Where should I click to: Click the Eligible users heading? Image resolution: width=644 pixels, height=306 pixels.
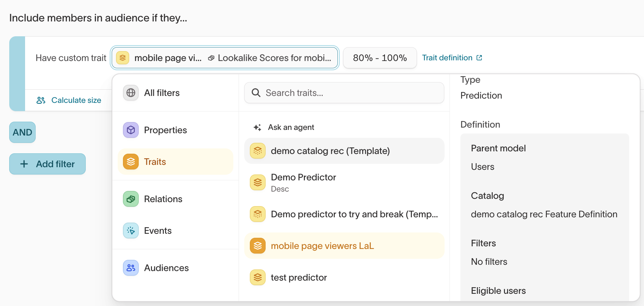click(498, 291)
